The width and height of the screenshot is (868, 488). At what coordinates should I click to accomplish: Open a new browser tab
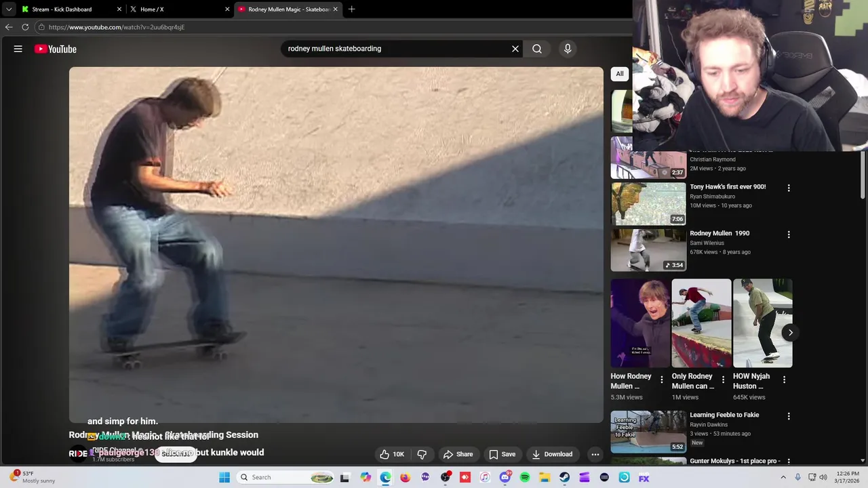pos(351,9)
